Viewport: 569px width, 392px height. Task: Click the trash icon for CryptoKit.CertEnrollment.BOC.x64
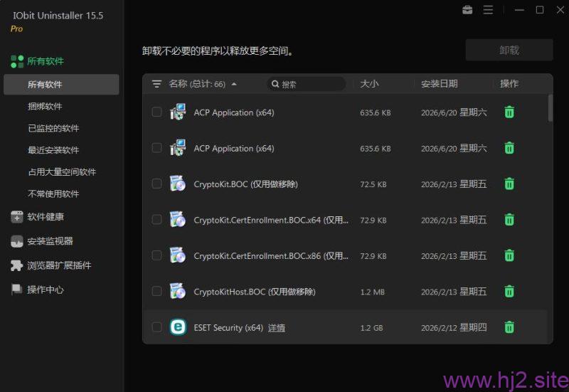(x=509, y=220)
